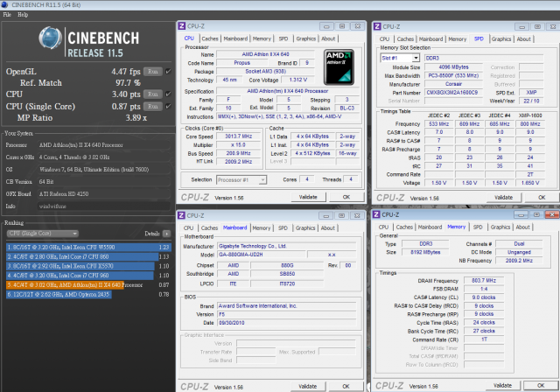Select the Intel Core i7 CPU 860 ranking row
The height and width of the screenshot is (392, 560).
click(88, 256)
